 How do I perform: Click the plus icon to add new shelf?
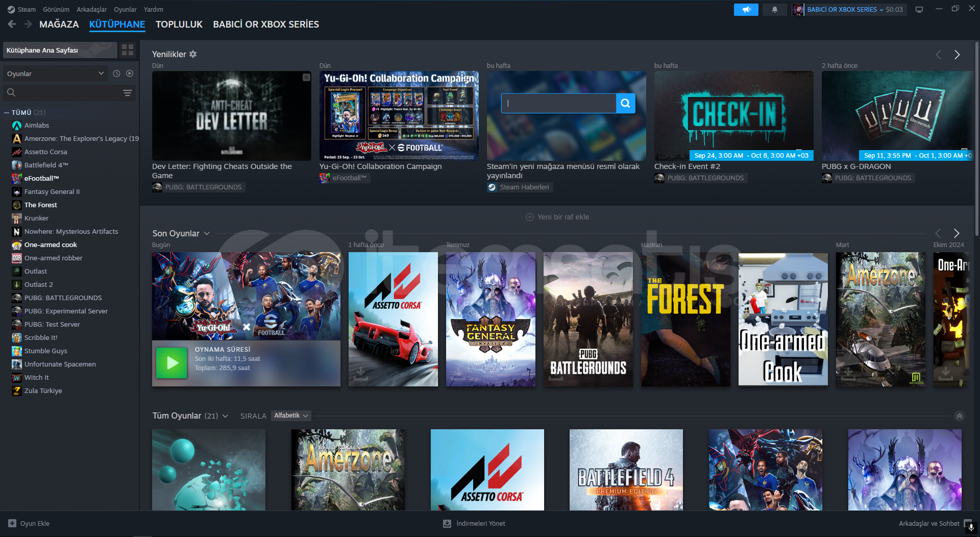click(530, 217)
